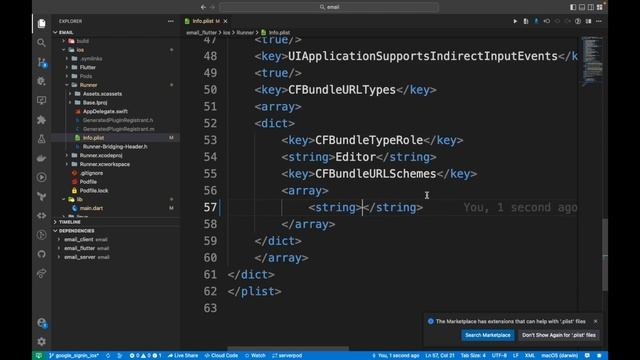The image size is (640, 360).
Task: Click the editor vertical scrollbar
Action: (605, 255)
